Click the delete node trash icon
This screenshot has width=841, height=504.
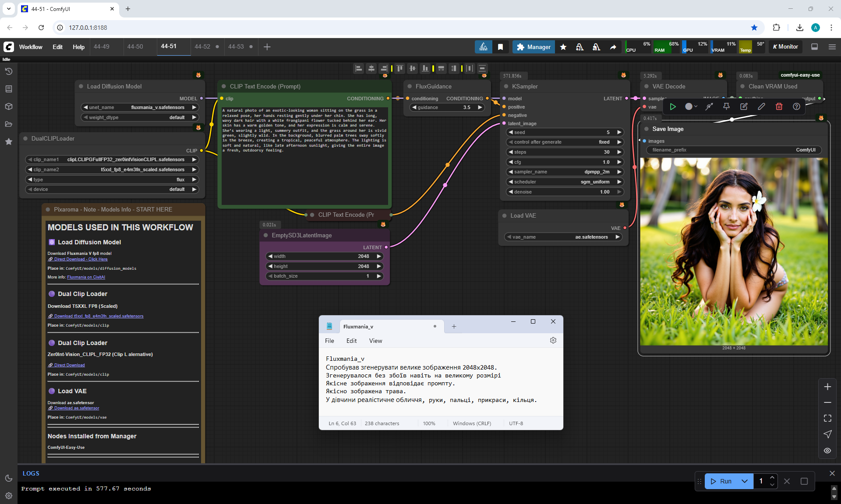(x=779, y=106)
